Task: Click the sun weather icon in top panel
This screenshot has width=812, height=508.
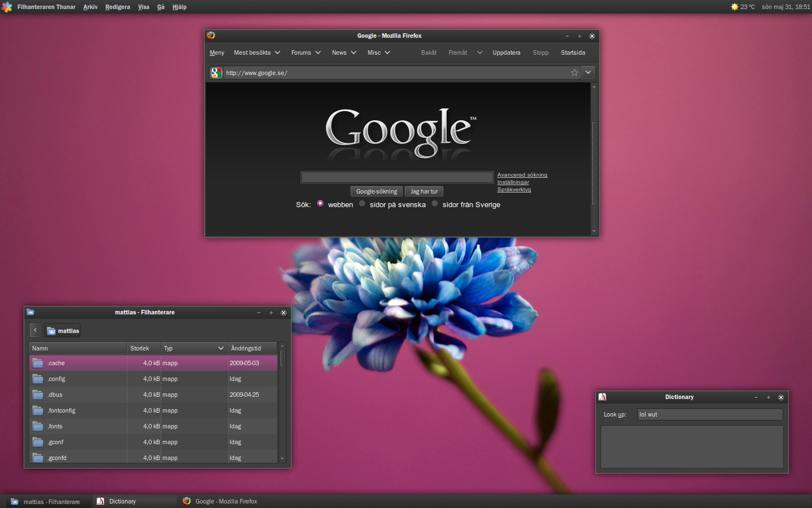Action: [x=735, y=7]
